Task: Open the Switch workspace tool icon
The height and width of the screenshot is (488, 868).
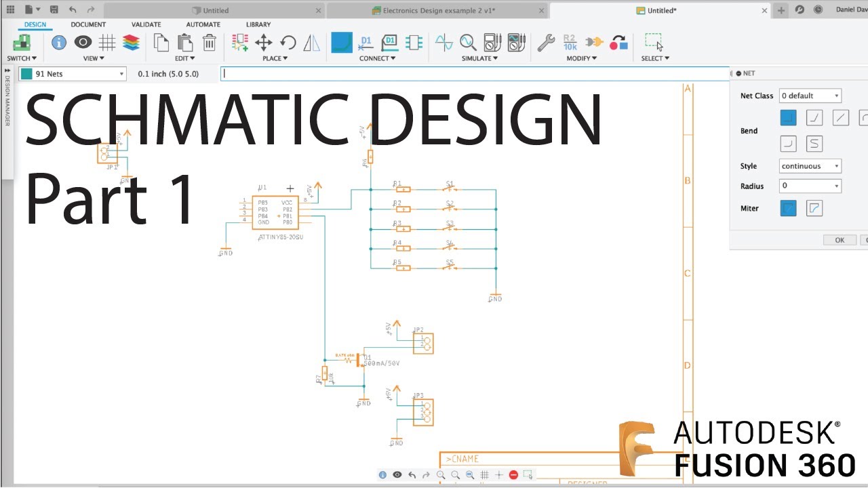Action: point(22,43)
